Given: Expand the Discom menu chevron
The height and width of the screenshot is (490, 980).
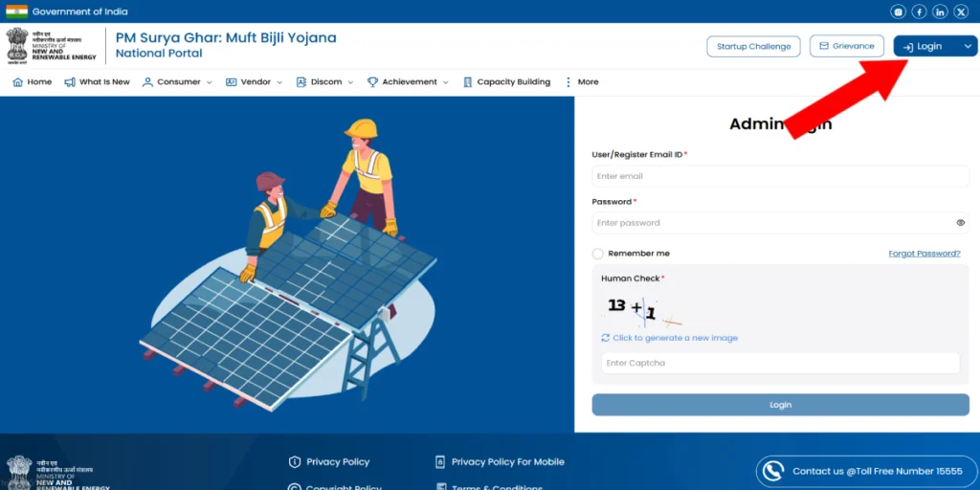Looking at the screenshot, I should [x=350, y=82].
